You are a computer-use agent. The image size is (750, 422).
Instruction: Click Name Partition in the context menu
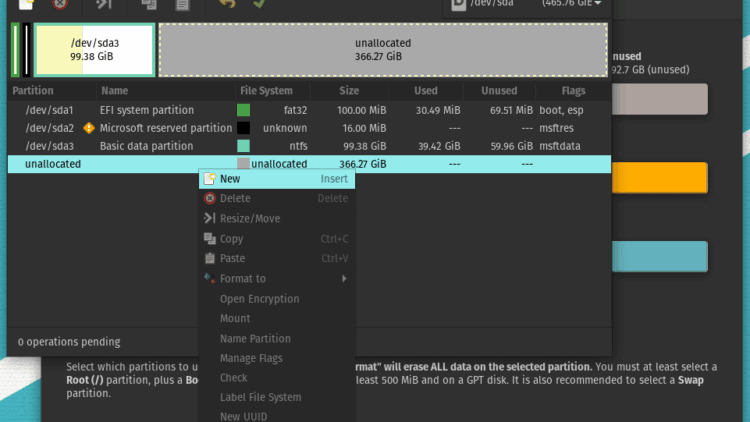coord(255,339)
